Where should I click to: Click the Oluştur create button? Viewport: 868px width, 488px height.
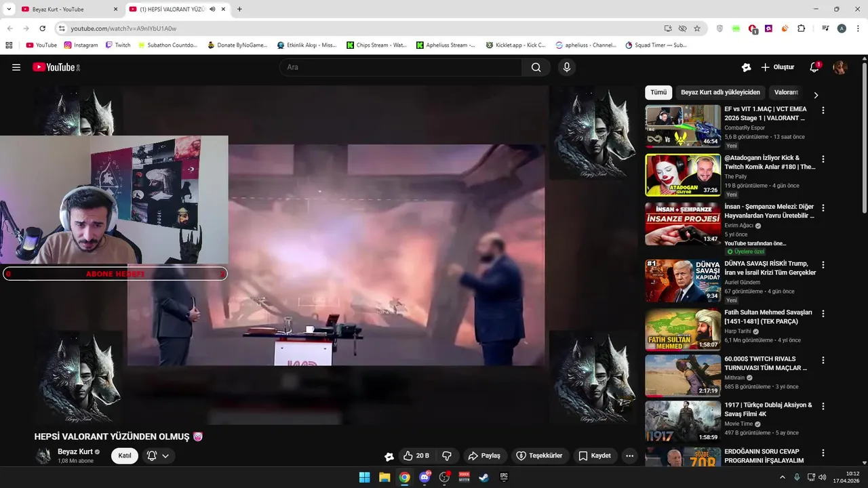pyautogui.click(x=777, y=67)
